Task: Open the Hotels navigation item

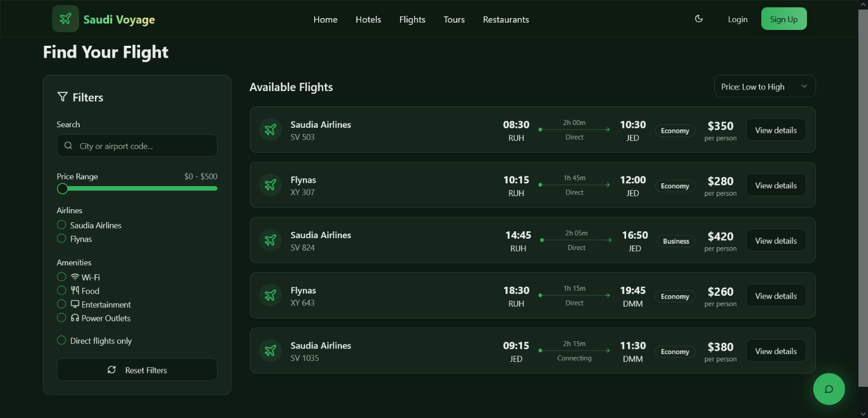Action: tap(368, 20)
